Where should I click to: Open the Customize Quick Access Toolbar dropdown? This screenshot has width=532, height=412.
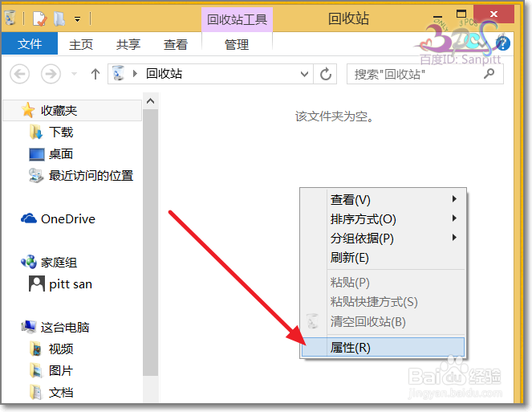pyautogui.click(x=78, y=19)
